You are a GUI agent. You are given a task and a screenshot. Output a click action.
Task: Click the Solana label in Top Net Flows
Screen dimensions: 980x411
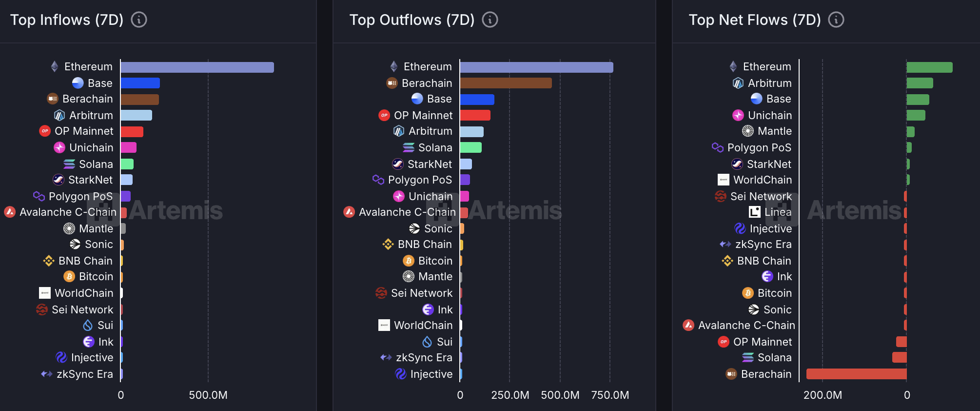tap(775, 357)
